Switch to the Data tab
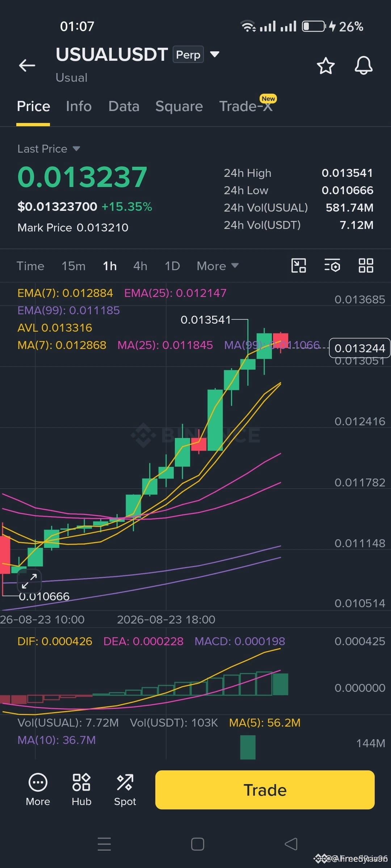Image resolution: width=391 pixels, height=868 pixels. point(124,106)
